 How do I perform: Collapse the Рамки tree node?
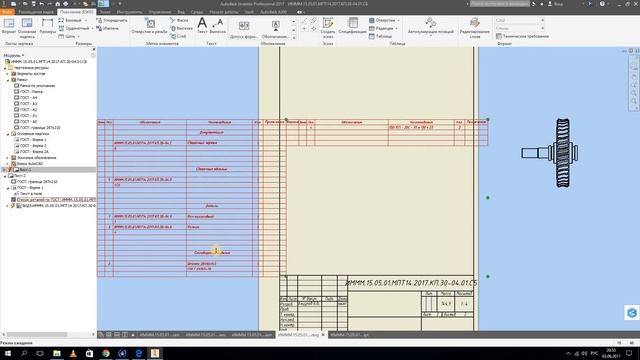[8, 80]
